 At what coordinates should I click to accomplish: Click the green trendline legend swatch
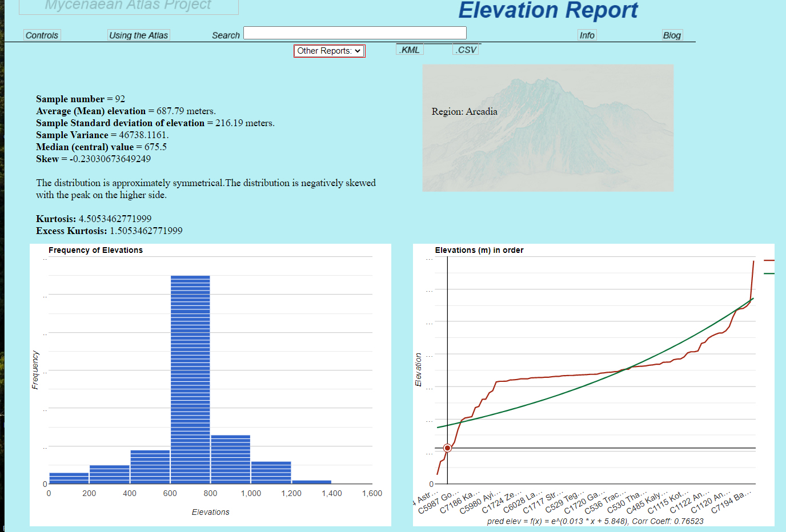pyautogui.click(x=769, y=273)
